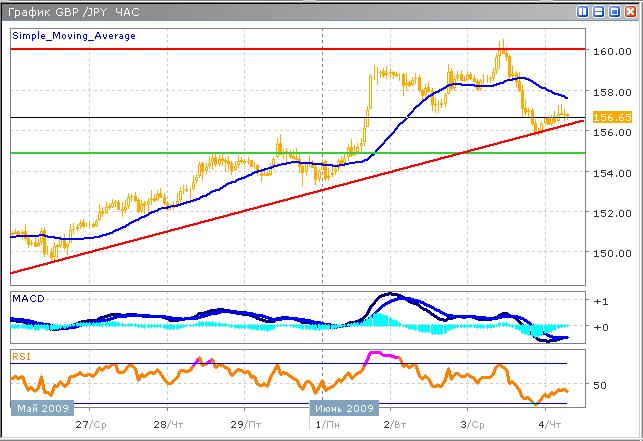Image resolution: width=643 pixels, height=441 pixels.
Task: Select the RSI indicator label
Action: [21, 355]
